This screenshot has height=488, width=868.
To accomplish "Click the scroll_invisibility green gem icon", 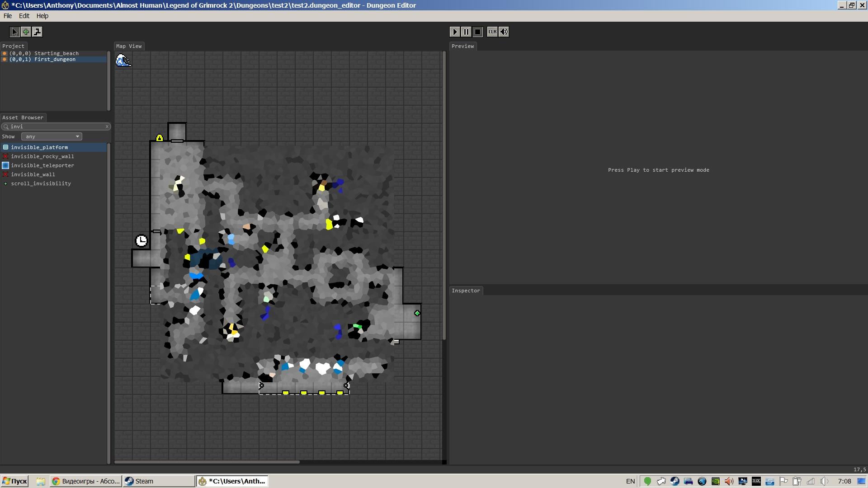I will pyautogui.click(x=5, y=183).
